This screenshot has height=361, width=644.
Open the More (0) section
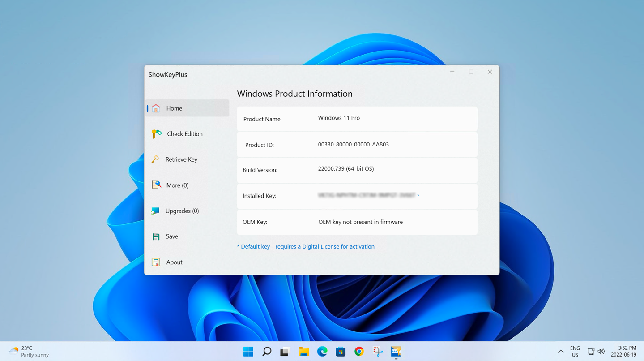tap(177, 185)
